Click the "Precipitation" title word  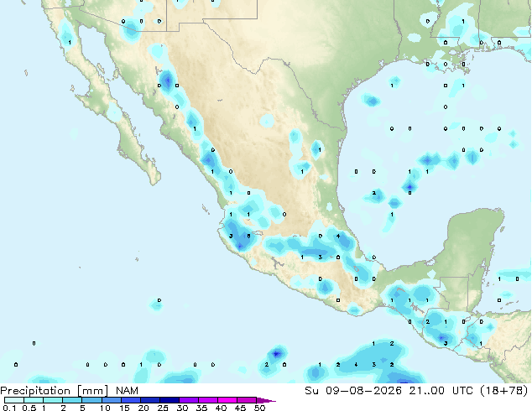tap(35, 391)
